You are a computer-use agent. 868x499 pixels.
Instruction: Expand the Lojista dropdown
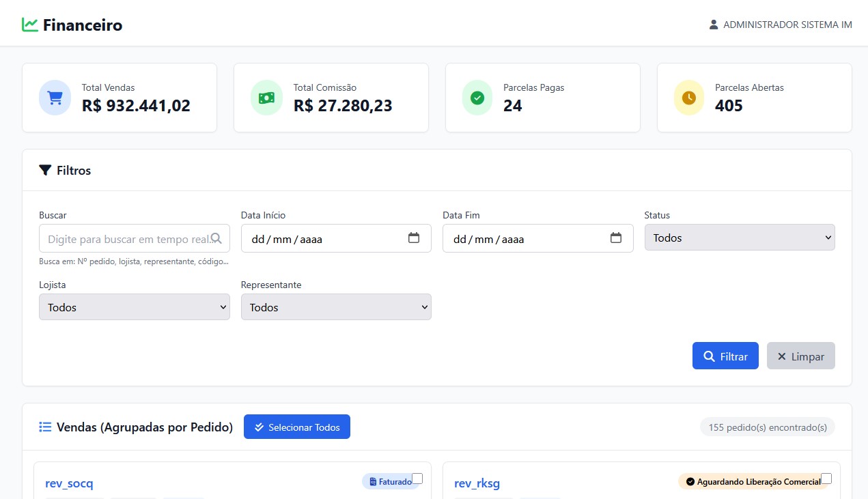135,307
